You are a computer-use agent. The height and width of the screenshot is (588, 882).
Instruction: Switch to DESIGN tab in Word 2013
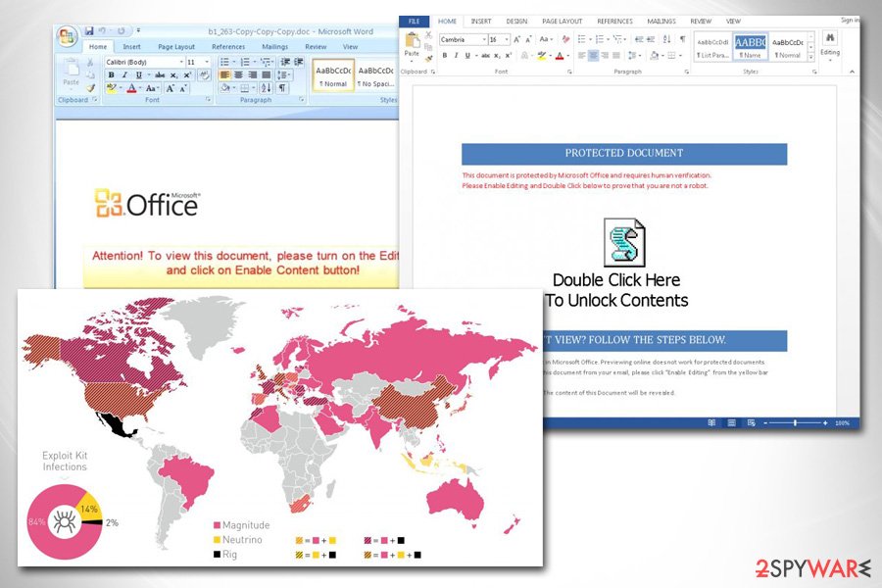click(x=516, y=22)
